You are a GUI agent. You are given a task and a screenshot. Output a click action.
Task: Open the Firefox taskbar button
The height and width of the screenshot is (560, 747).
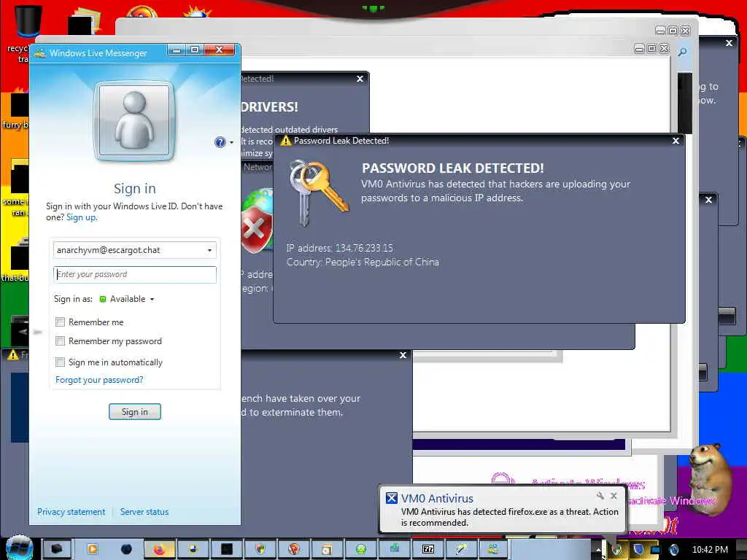pyautogui.click(x=158, y=549)
